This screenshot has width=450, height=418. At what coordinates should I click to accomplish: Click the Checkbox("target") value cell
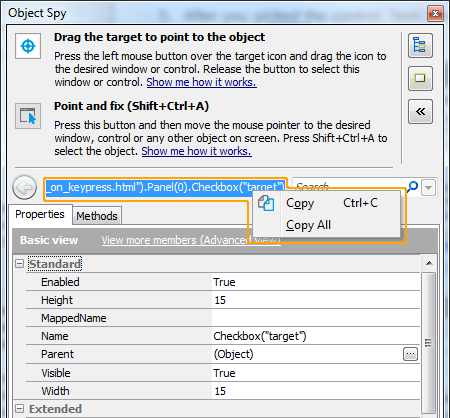tap(316, 336)
